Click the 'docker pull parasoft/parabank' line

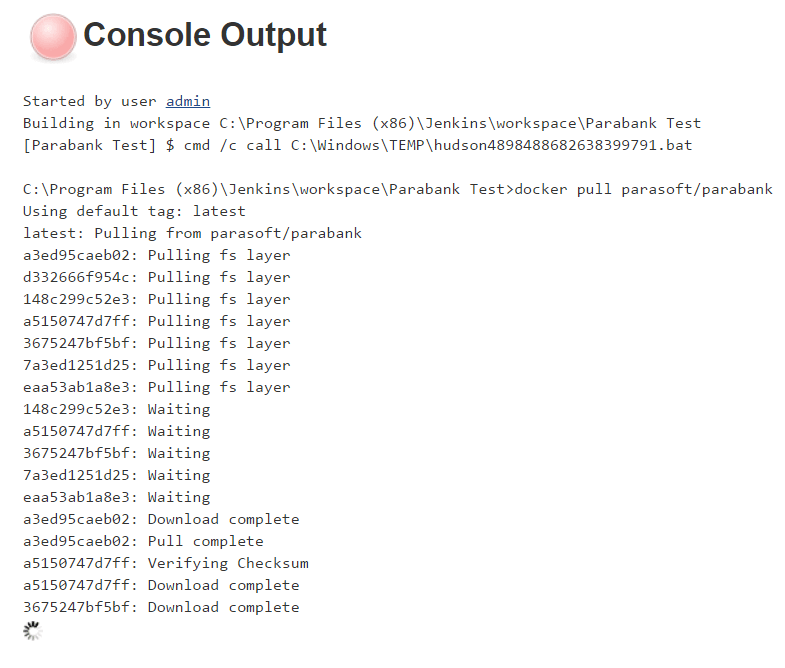[x=398, y=190]
